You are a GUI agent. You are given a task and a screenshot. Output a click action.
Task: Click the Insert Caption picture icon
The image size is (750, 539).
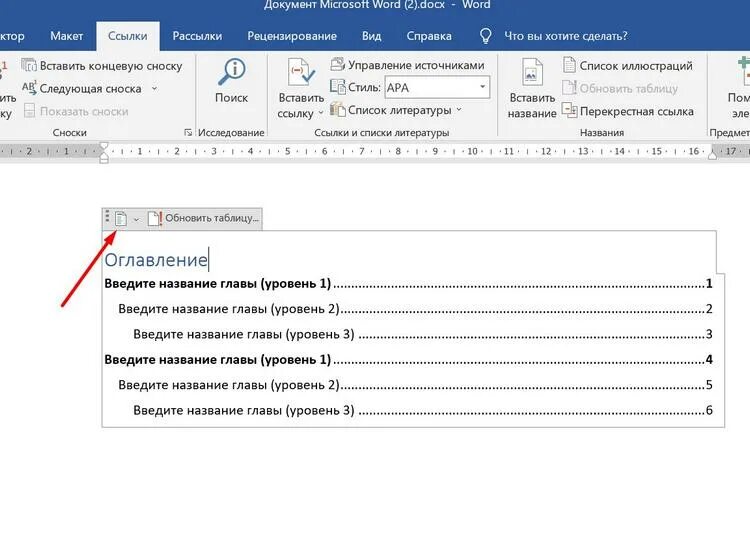point(532,72)
